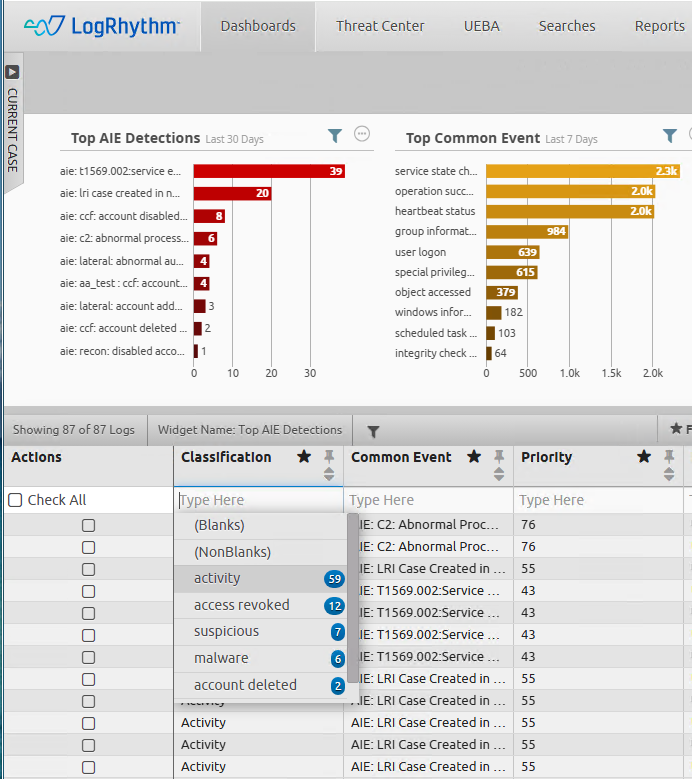The height and width of the screenshot is (779, 692).
Task: Click the red t1569.002 service bar with 39
Action: tap(269, 171)
